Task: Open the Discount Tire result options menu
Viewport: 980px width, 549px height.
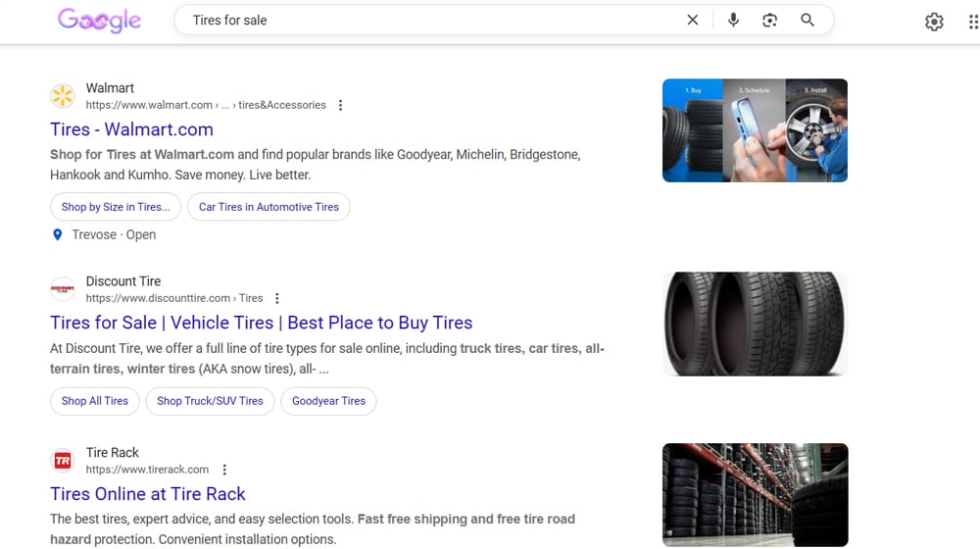Action: pyautogui.click(x=277, y=298)
